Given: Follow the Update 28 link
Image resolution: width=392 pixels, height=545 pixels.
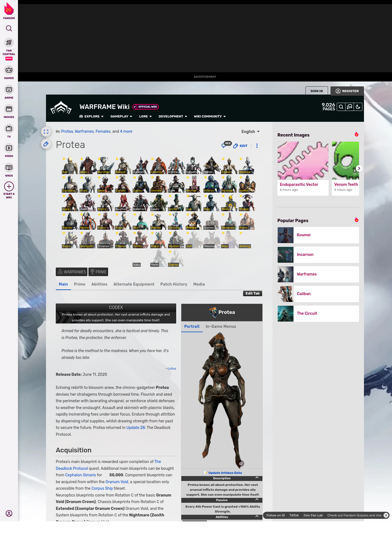Looking at the screenshot, I should 136,428.
